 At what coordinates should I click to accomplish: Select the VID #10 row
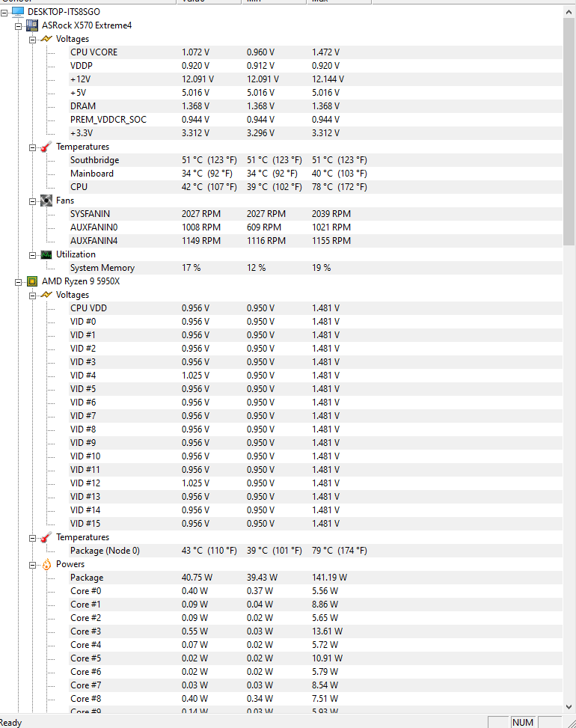point(316,456)
